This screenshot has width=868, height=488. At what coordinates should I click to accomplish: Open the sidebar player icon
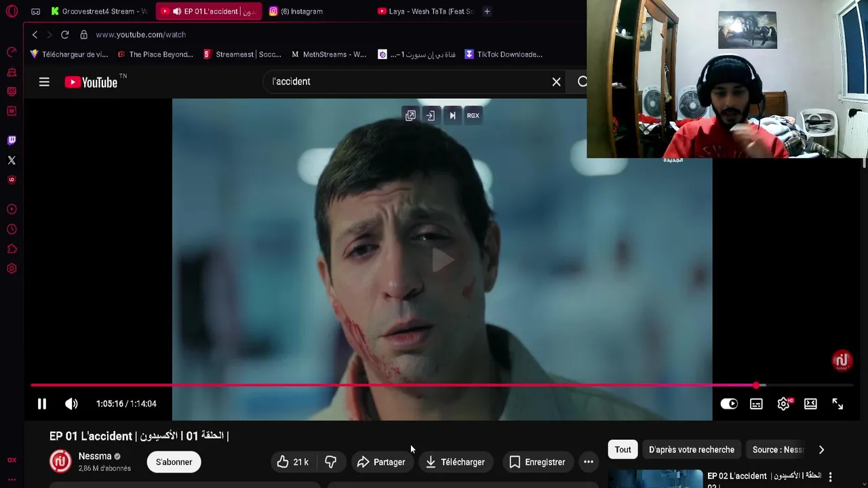(x=12, y=209)
